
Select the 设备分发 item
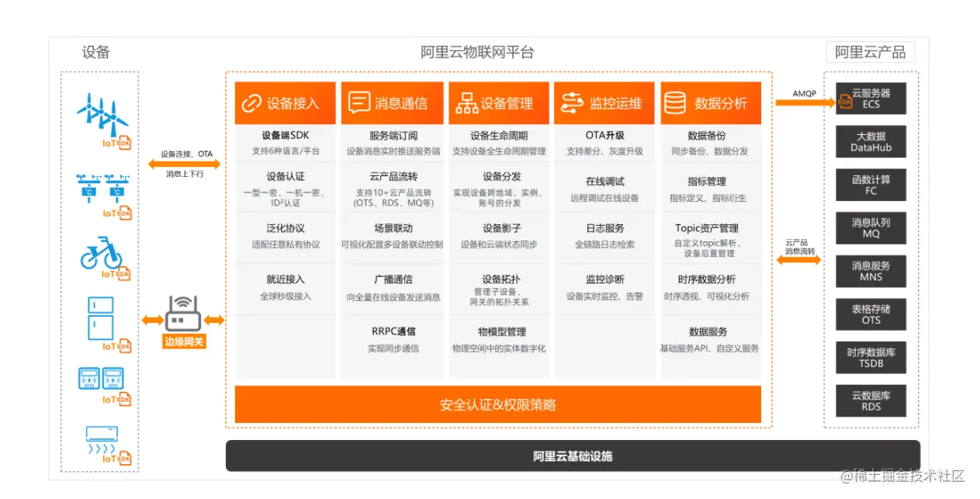(x=501, y=176)
